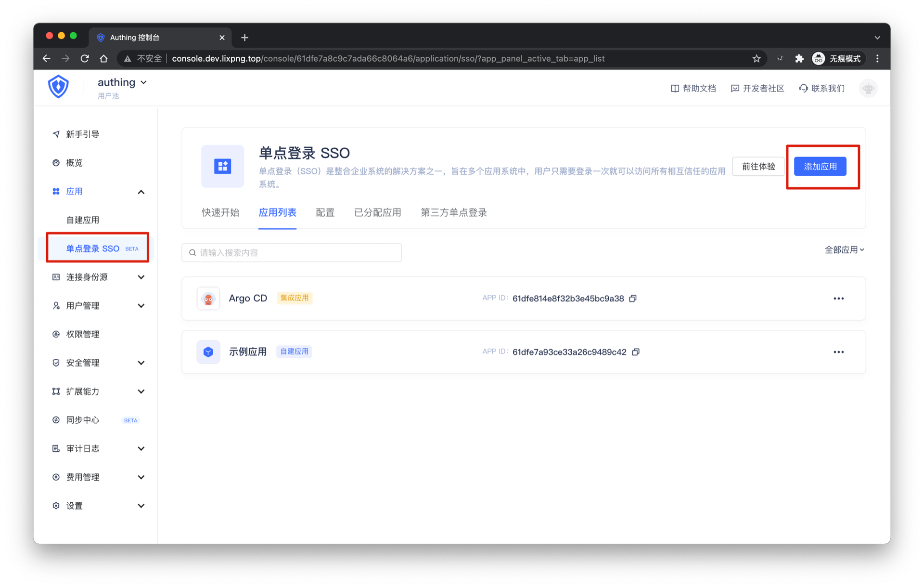Copy the Argo CD app ID

click(633, 299)
